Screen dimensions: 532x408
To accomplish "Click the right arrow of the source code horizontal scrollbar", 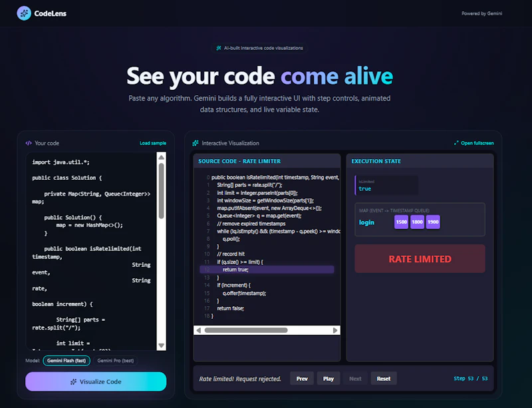I will pyautogui.click(x=335, y=330).
